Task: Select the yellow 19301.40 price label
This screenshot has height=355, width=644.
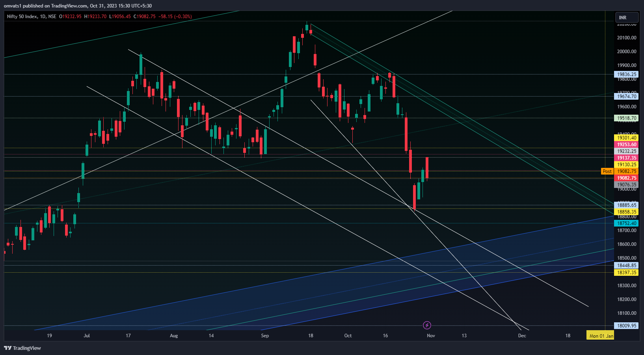Action: tap(626, 138)
